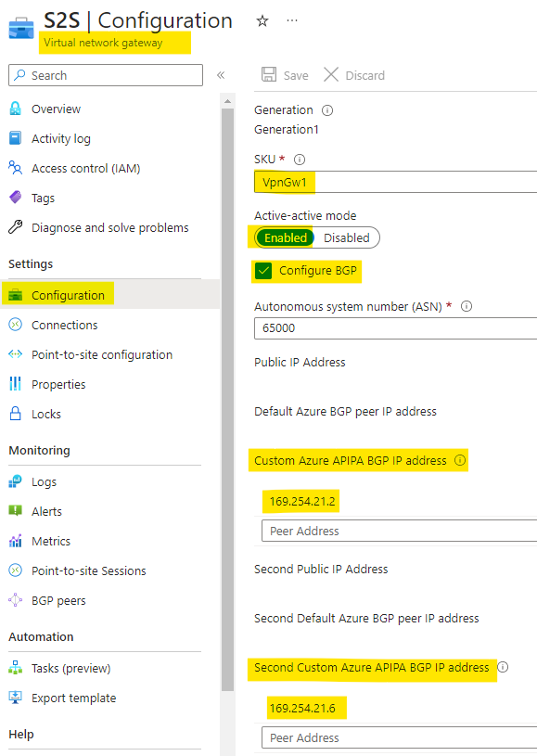Open the Properties page
This screenshot has width=537, height=756.
pos(58,384)
